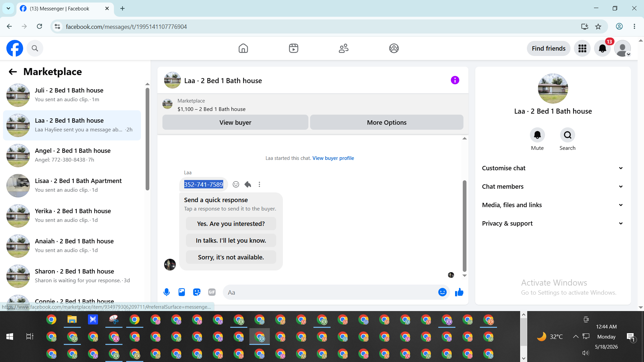Reload the page in Chrome
The image size is (644, 362).
39,26
